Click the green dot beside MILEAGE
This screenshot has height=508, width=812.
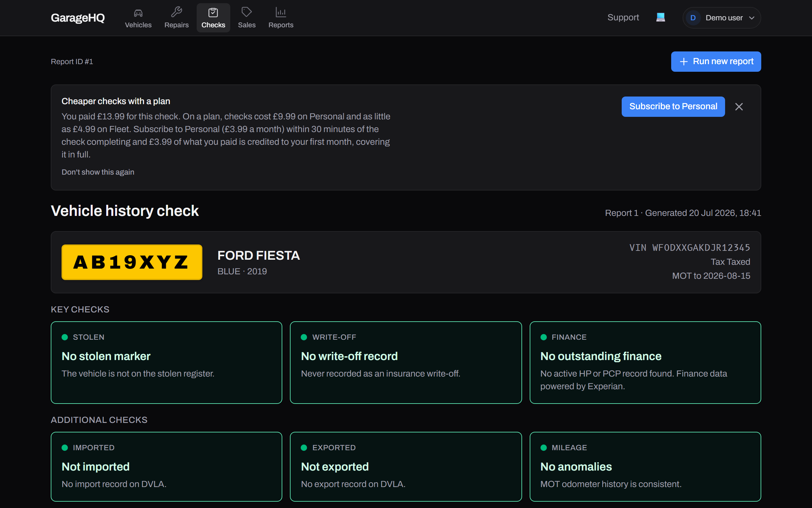click(544, 448)
